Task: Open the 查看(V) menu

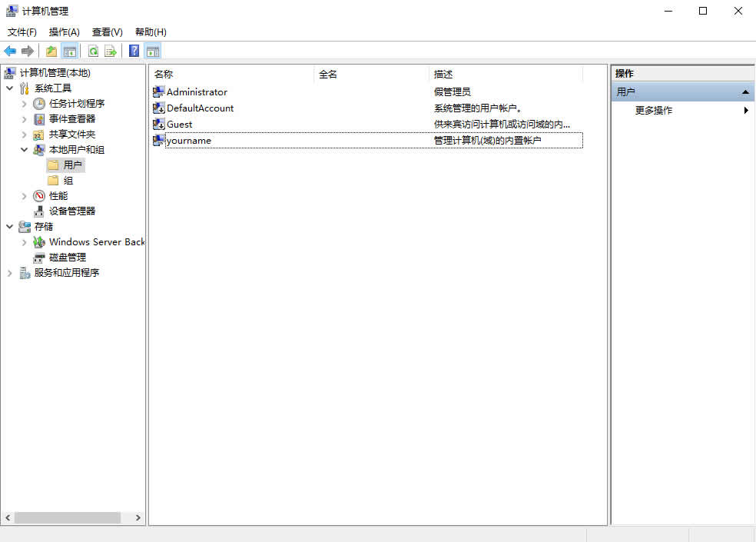Action: (107, 32)
